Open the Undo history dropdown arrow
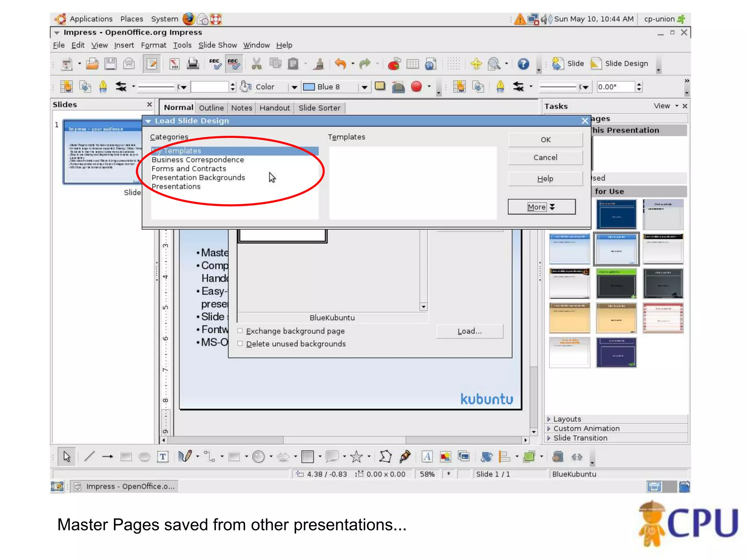 coord(353,64)
